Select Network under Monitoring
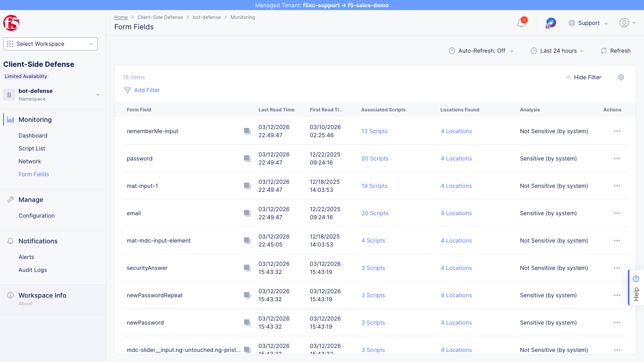 click(30, 161)
